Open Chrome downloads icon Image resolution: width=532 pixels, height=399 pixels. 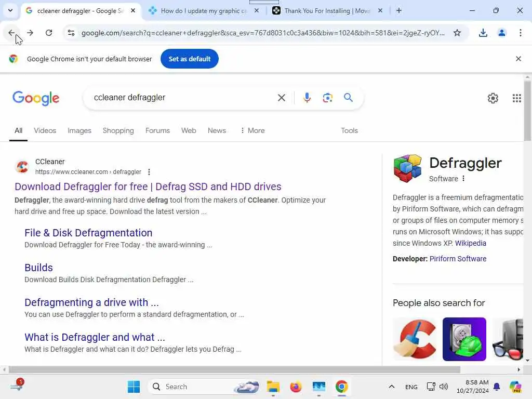pyautogui.click(x=483, y=33)
